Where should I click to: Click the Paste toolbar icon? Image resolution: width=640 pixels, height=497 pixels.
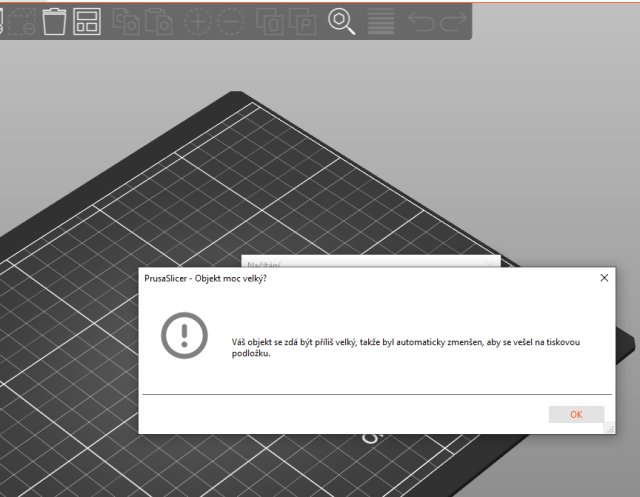(x=159, y=22)
